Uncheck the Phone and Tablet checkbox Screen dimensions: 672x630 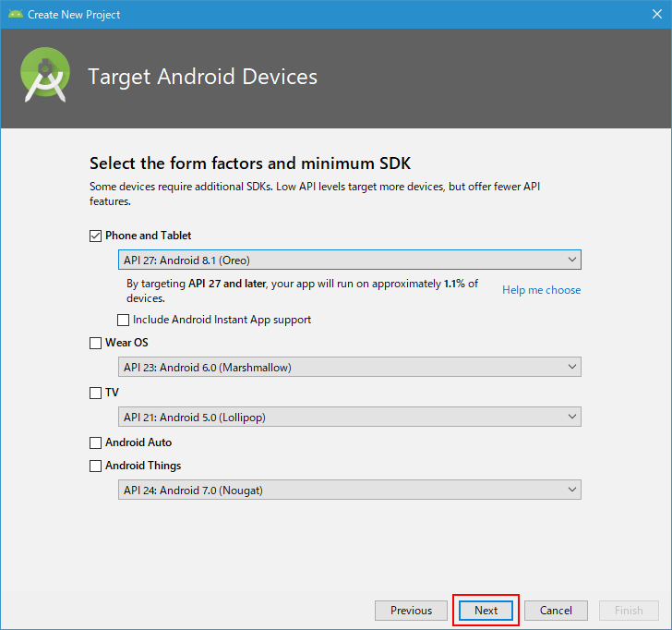click(95, 236)
